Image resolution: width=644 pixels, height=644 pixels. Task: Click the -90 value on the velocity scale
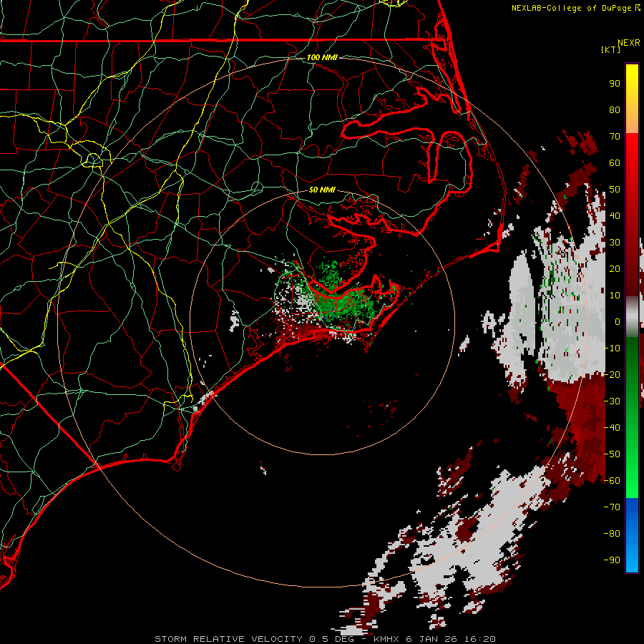pos(612,560)
